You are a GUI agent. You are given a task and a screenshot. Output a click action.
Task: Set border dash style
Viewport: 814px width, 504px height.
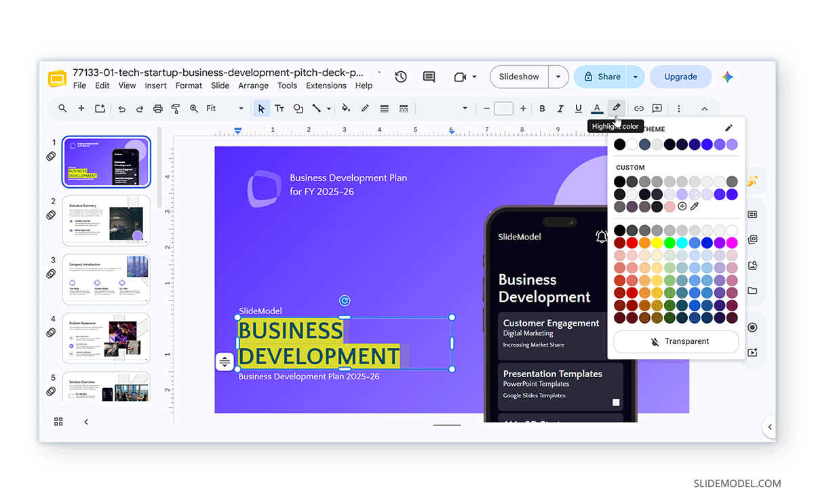(x=404, y=109)
